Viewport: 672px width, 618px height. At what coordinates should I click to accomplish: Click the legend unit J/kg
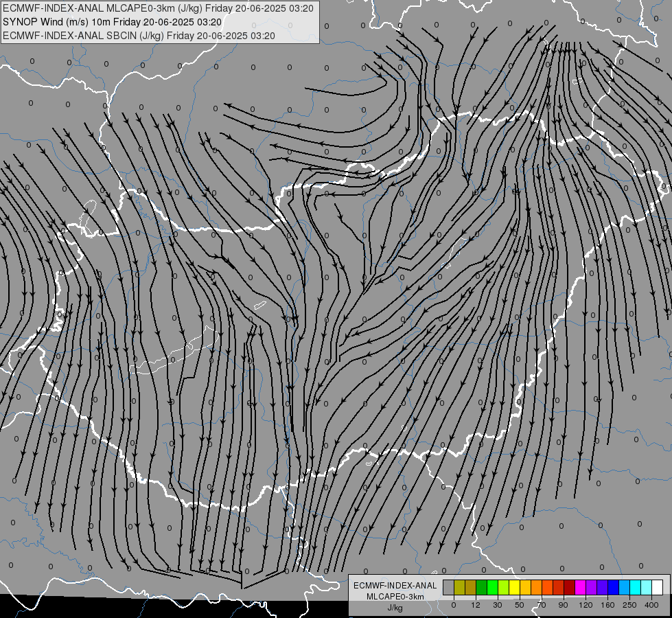(395, 608)
